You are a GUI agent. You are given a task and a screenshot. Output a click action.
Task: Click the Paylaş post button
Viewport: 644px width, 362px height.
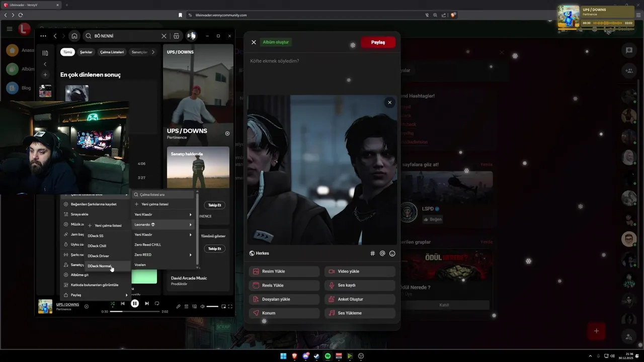(378, 42)
